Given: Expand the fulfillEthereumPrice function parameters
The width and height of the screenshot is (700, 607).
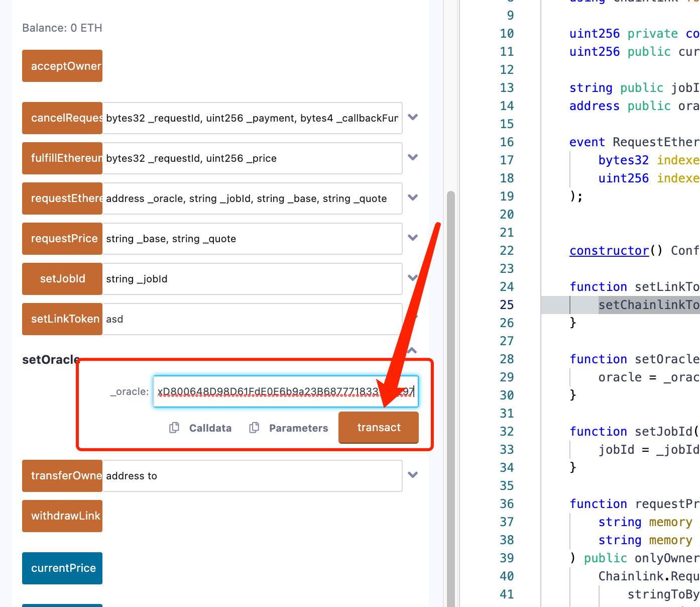Looking at the screenshot, I should tap(413, 158).
